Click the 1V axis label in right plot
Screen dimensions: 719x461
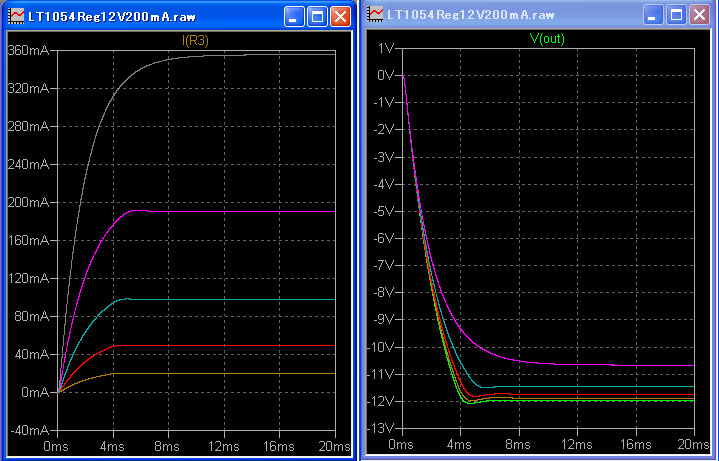tap(386, 48)
